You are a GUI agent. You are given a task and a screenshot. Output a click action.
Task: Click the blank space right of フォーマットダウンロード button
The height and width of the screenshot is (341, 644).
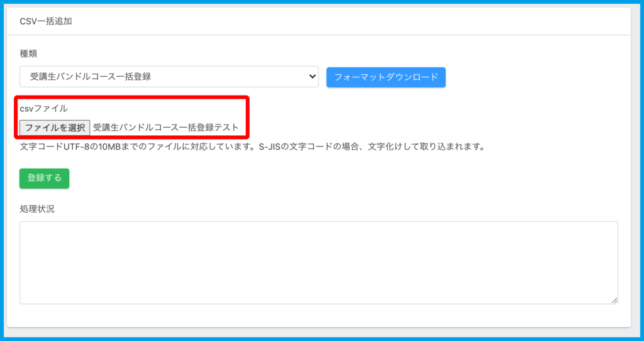[x=535, y=77]
